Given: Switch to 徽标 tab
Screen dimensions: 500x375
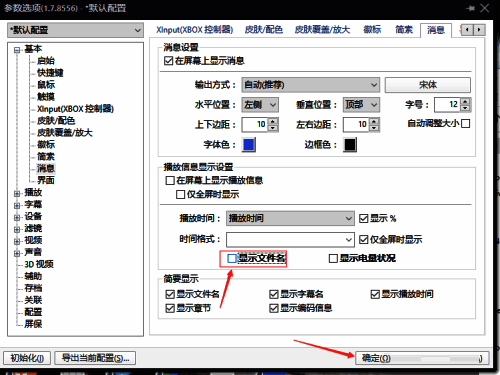Looking at the screenshot, I should 372,30.
